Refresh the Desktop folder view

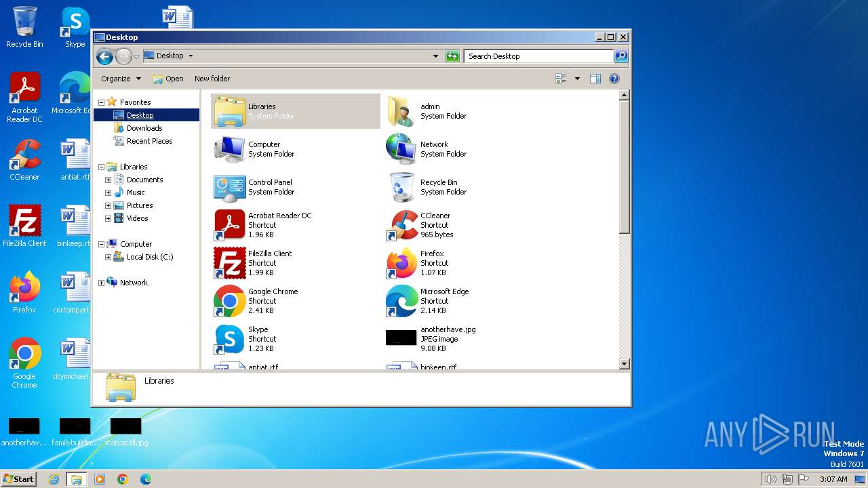click(452, 56)
